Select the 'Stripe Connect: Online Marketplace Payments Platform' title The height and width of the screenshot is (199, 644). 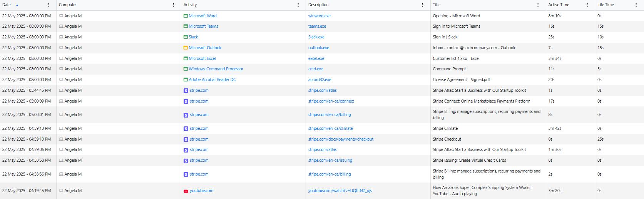click(x=482, y=101)
